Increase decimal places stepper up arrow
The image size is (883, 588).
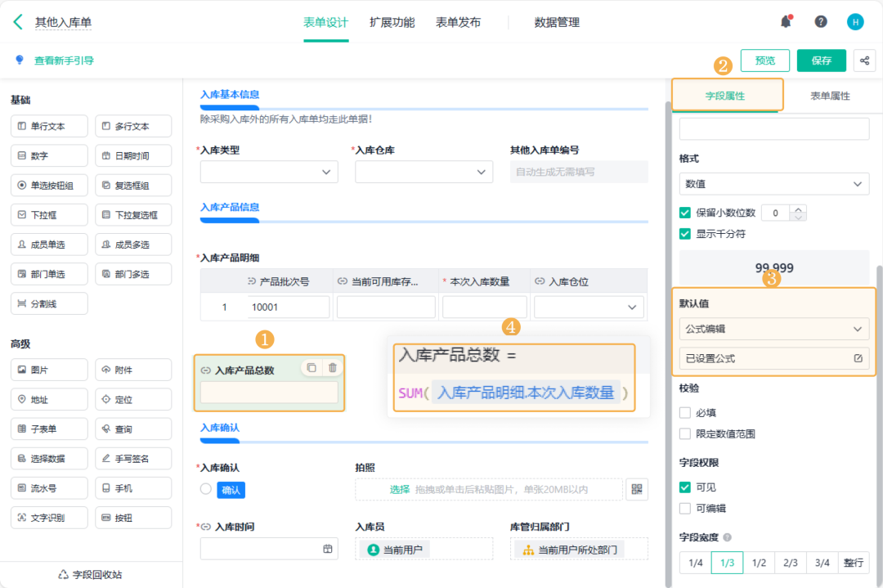(798, 209)
